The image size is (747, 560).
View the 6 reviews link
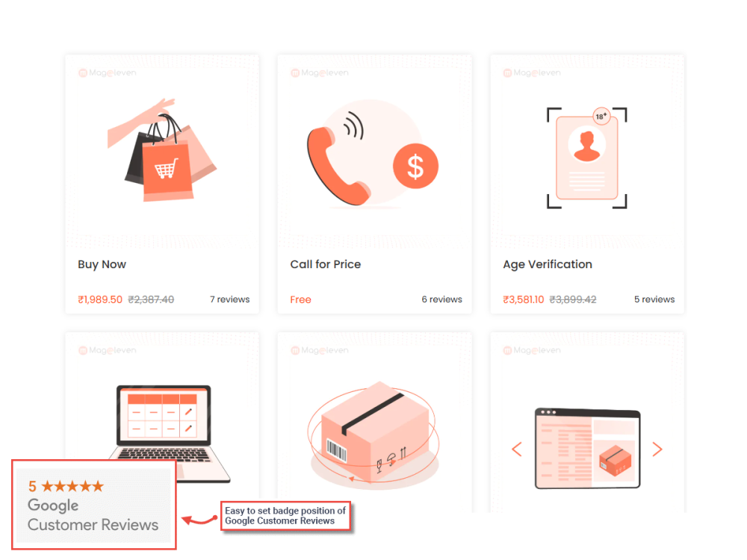click(x=441, y=299)
